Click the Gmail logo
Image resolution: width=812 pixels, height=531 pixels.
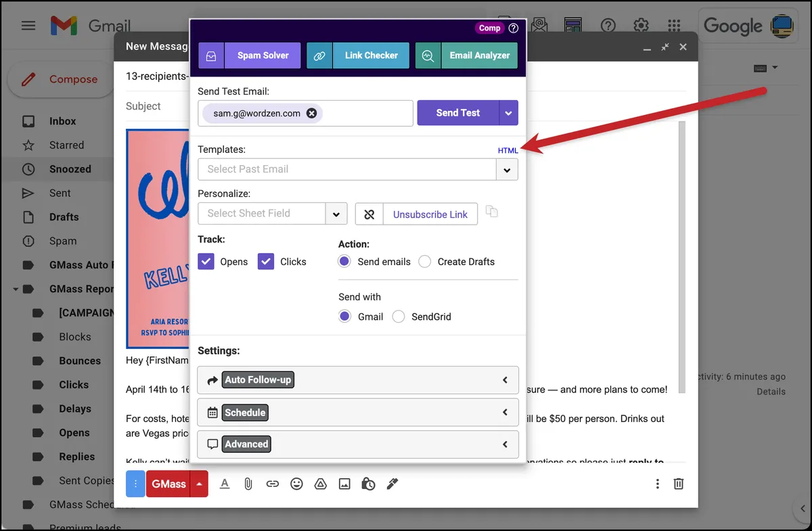coord(90,26)
